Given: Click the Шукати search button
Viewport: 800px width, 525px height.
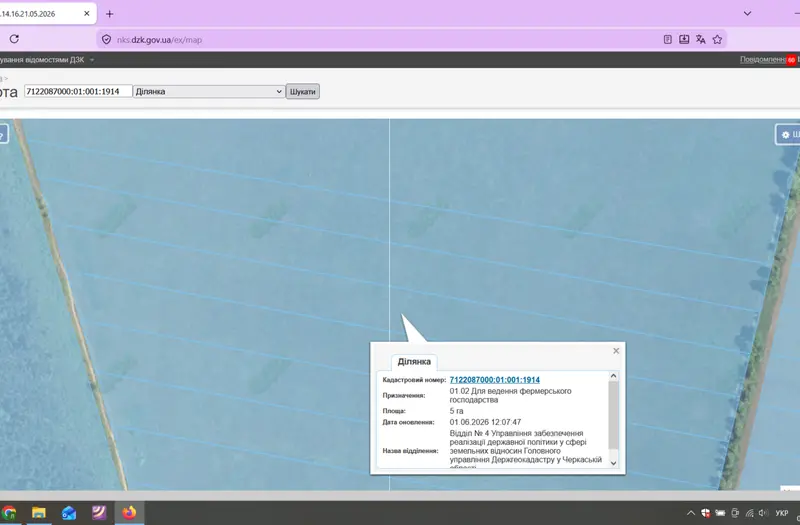Looking at the screenshot, I should click(x=303, y=92).
